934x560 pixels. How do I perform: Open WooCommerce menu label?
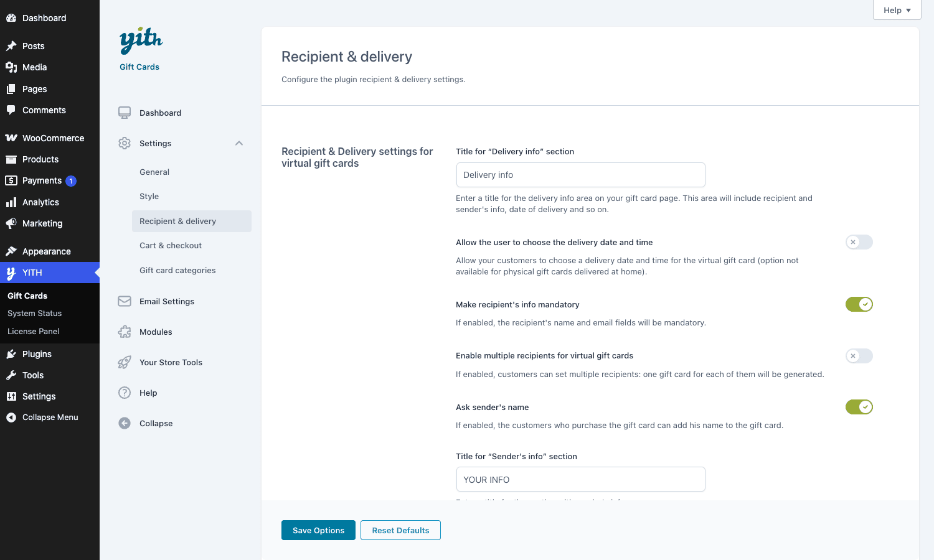[54, 138]
